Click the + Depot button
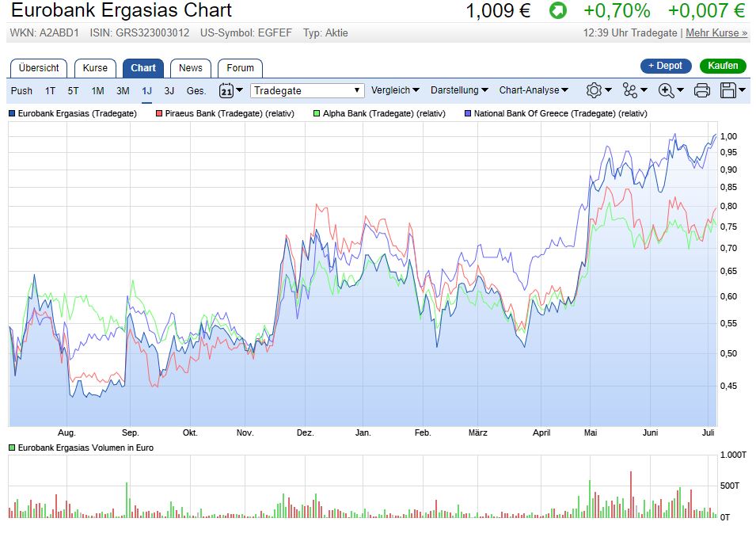This screenshot has width=756, height=541. pyautogui.click(x=666, y=66)
